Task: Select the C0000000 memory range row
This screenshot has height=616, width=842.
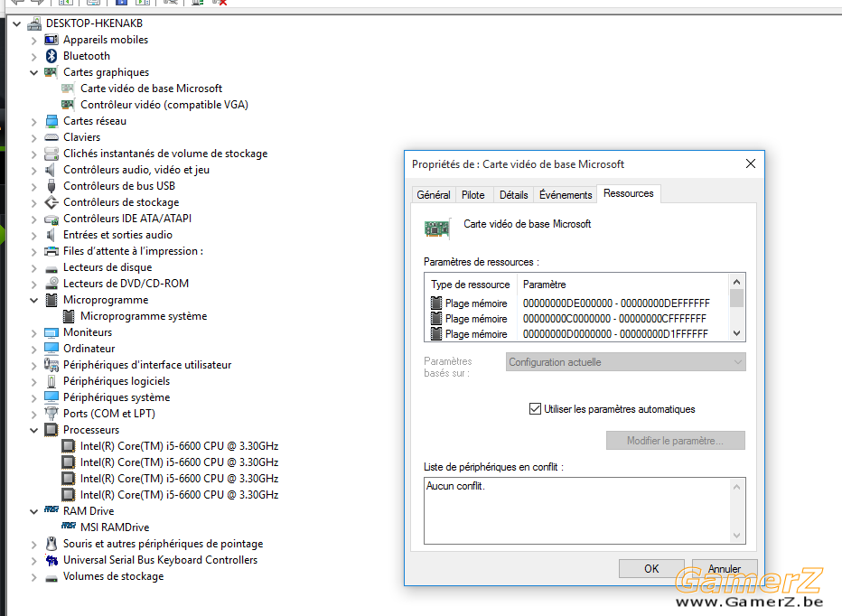Action: [x=576, y=319]
